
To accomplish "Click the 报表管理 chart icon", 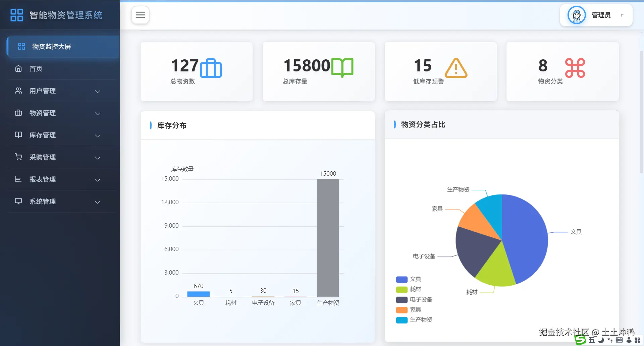I will tap(18, 179).
